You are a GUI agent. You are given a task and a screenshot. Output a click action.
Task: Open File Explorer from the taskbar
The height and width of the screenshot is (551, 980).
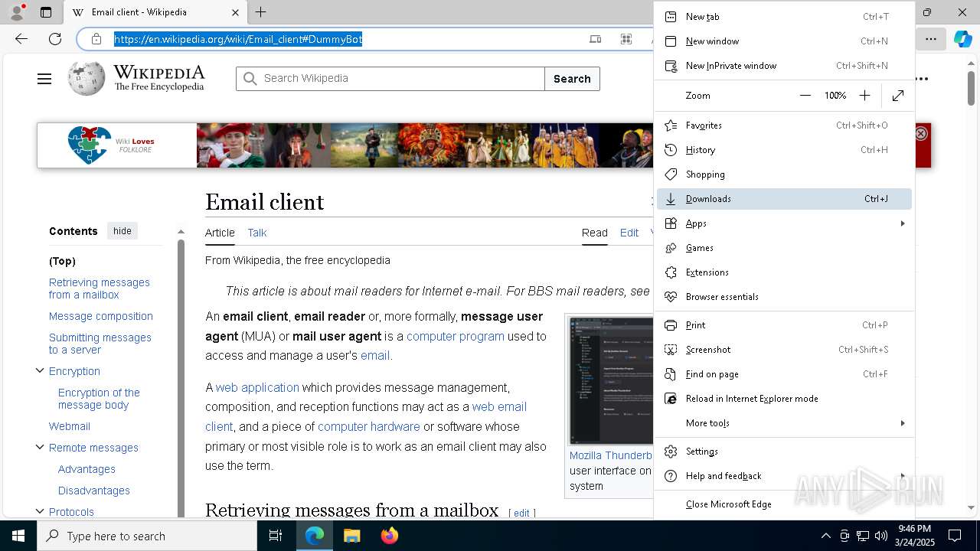pyautogui.click(x=351, y=536)
